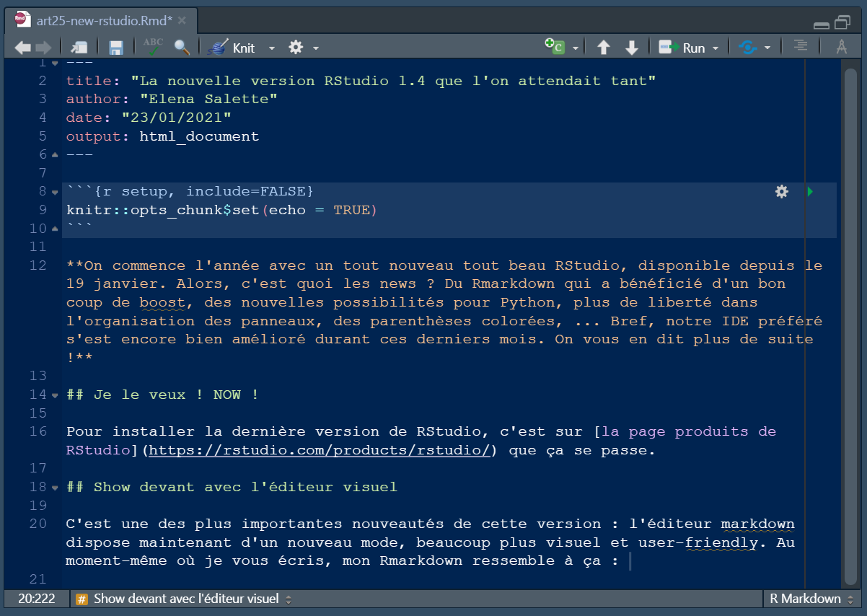This screenshot has height=616, width=867.
Task: Jump to the next code chunk
Action: click(x=632, y=48)
